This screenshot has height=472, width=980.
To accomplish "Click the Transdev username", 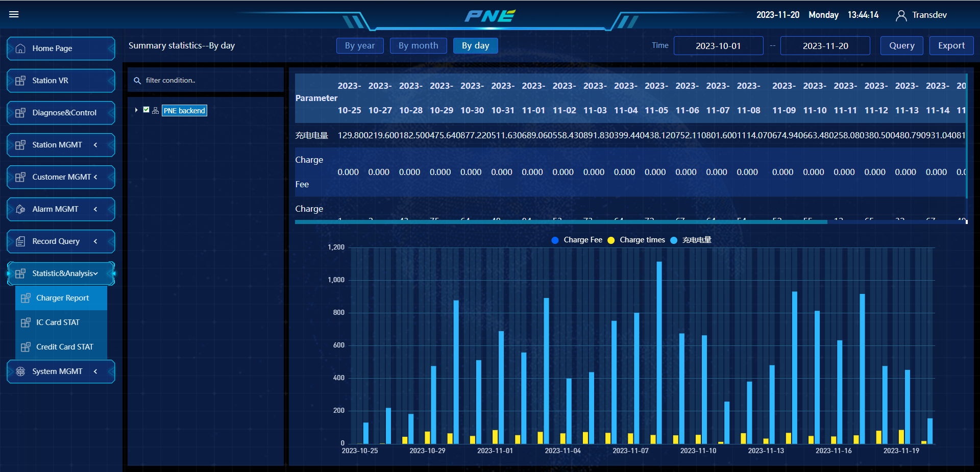I will [929, 15].
